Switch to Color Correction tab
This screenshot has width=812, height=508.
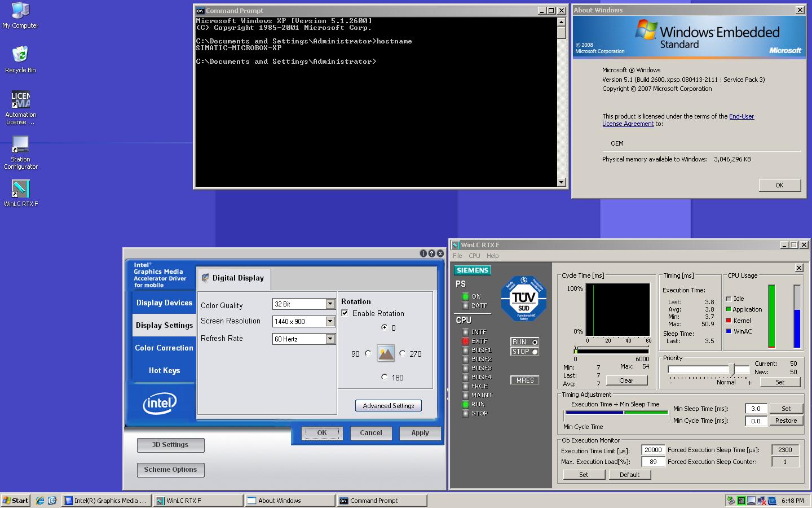(164, 348)
